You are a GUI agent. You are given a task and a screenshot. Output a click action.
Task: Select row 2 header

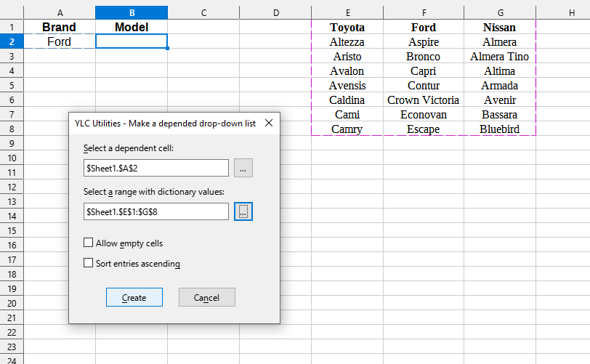point(12,41)
